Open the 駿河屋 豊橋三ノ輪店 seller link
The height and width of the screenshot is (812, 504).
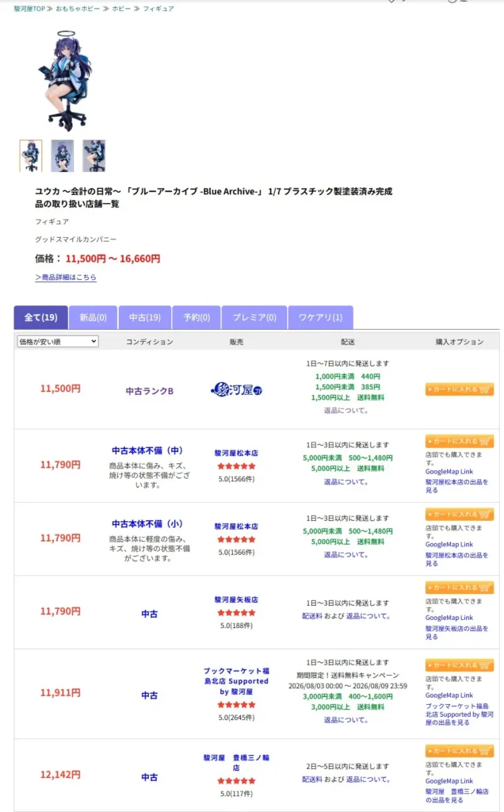(236, 762)
